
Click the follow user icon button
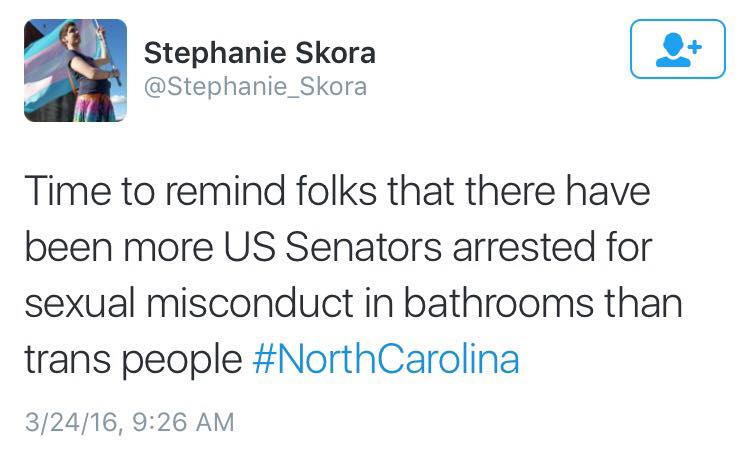677,49
